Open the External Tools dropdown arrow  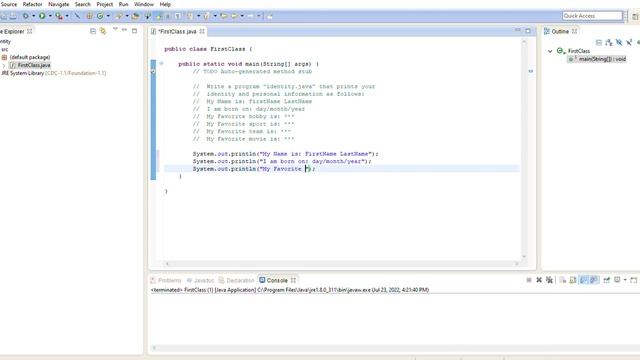tap(67, 16)
